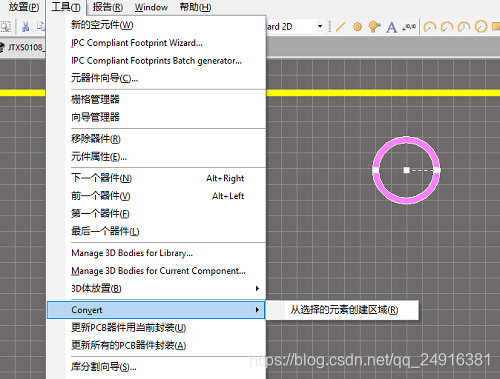Select 移除器件(R) menu entry
This screenshot has height=379, width=500.
156,139
